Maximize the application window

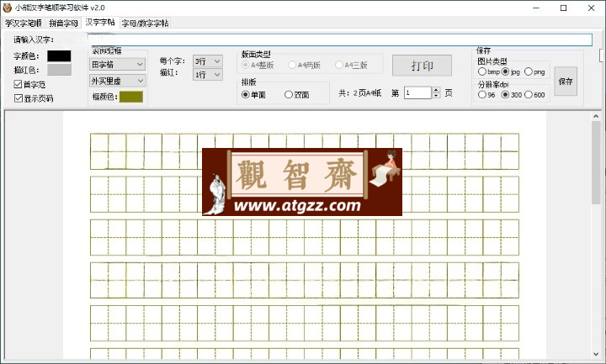tap(563, 8)
